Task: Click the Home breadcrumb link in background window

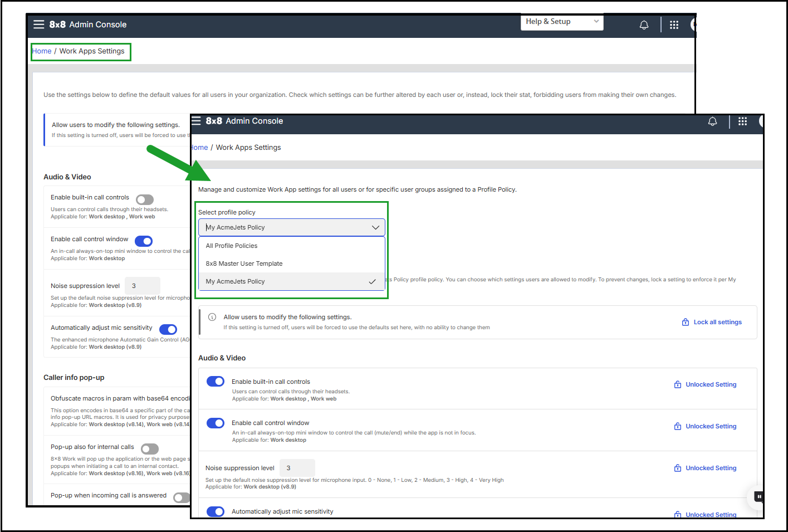Action: 42,51
